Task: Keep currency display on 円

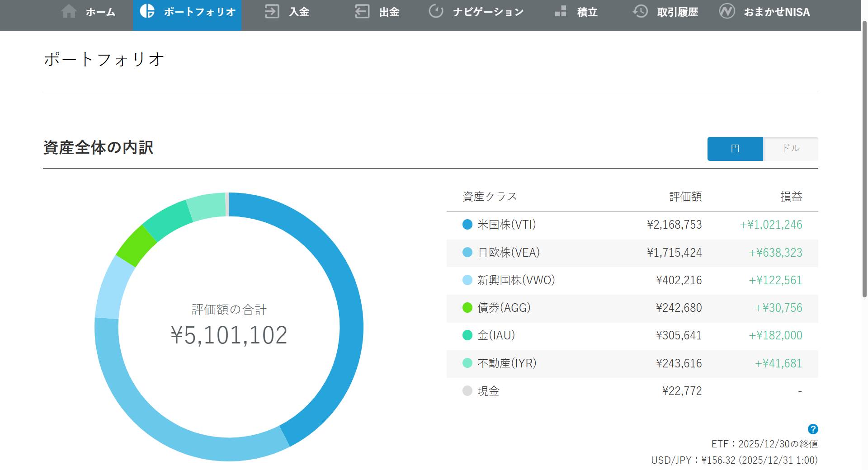Action: pos(735,149)
